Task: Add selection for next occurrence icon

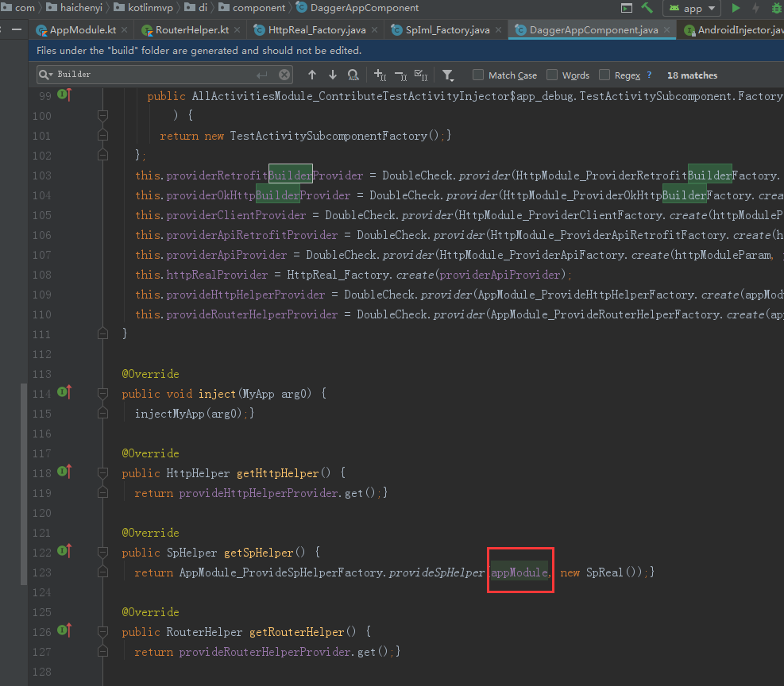Action: pos(380,75)
